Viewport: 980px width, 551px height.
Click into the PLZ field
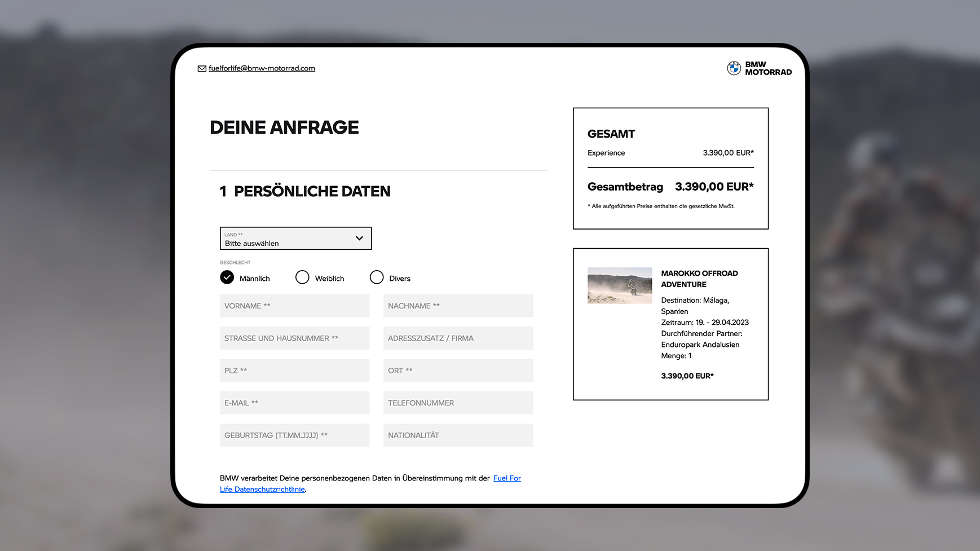[x=295, y=371]
